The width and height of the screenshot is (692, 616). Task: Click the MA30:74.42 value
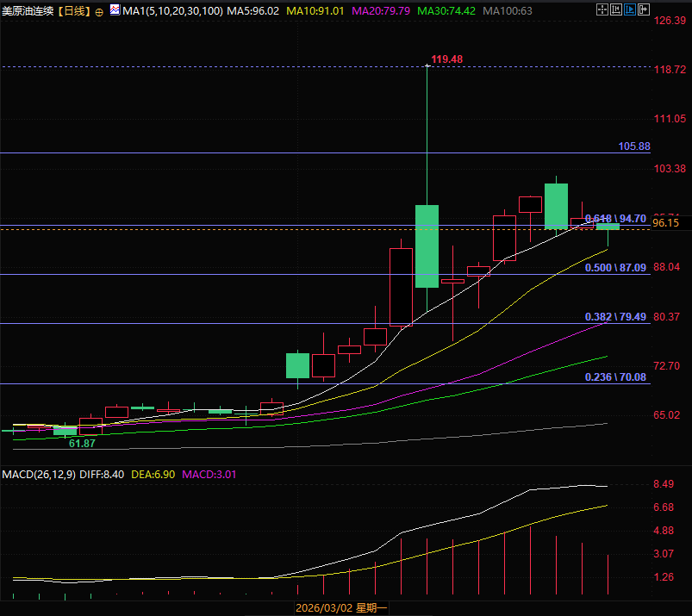click(446, 11)
